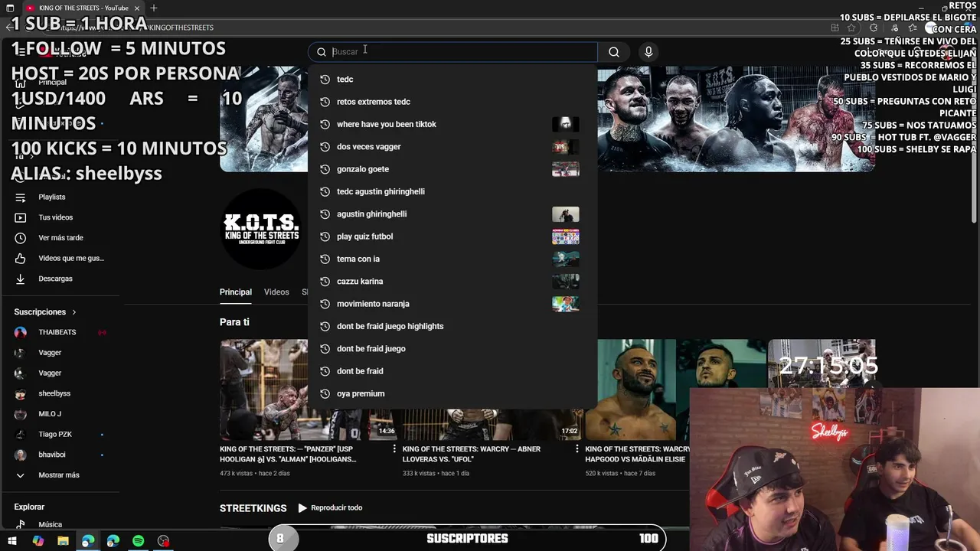Open the browser tab actions menu icon
Screen dimensions: 980x551
(x=10, y=8)
